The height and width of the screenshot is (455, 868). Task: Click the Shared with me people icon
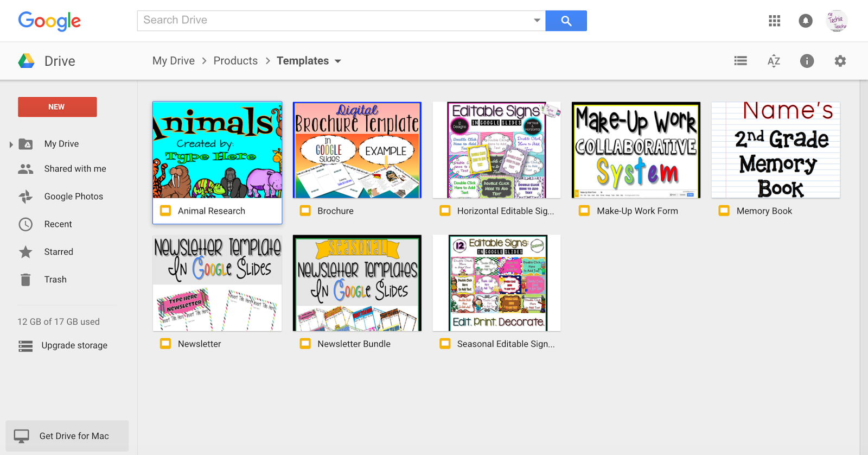[x=25, y=169]
